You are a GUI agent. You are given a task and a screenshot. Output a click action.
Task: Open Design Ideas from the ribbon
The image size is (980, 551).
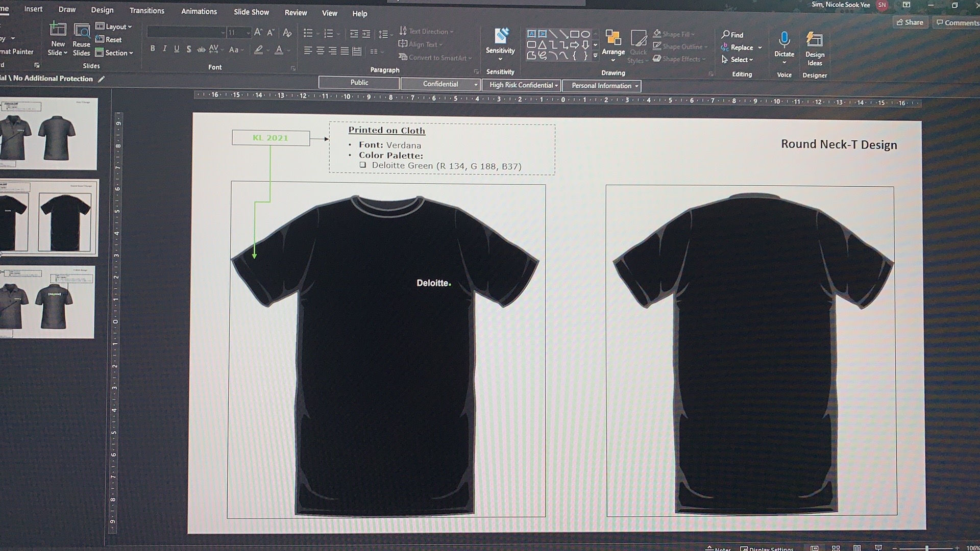coord(814,40)
